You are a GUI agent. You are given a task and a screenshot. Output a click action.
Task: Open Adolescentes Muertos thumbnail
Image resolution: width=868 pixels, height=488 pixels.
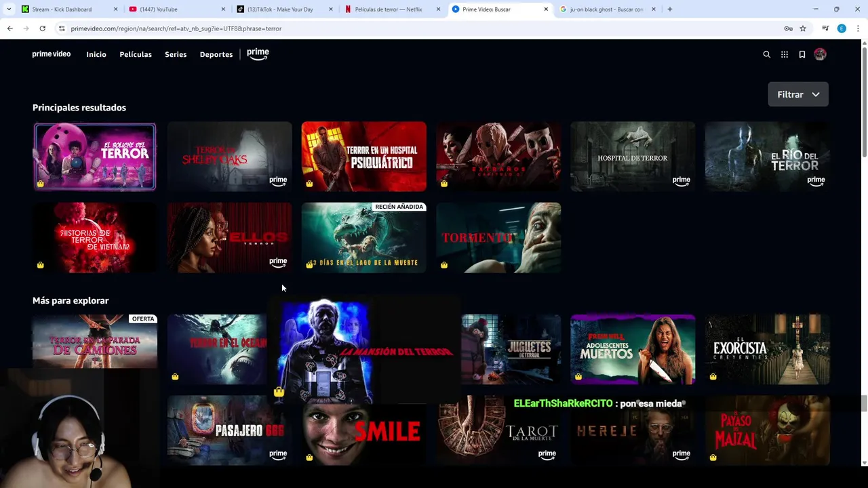[633, 350]
